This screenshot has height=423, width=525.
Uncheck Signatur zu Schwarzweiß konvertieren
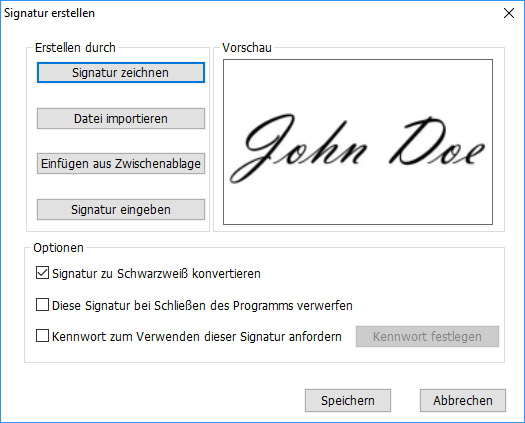click(42, 273)
